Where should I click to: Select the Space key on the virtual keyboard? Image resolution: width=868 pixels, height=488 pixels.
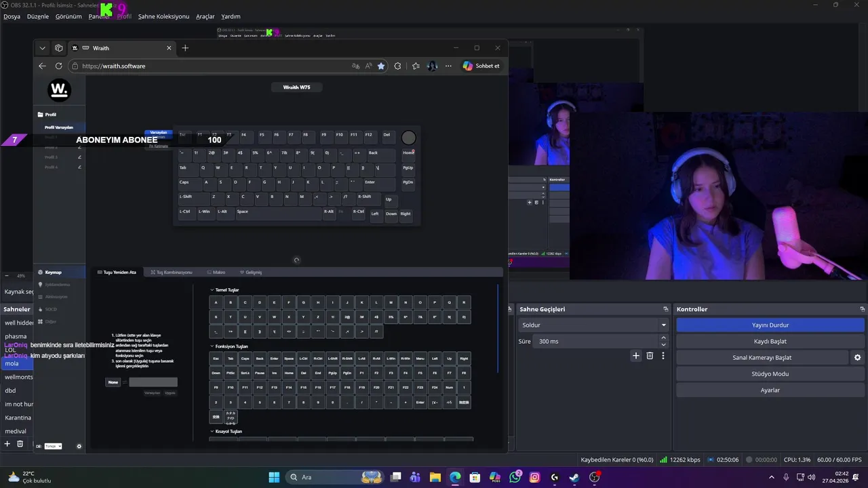(277, 213)
